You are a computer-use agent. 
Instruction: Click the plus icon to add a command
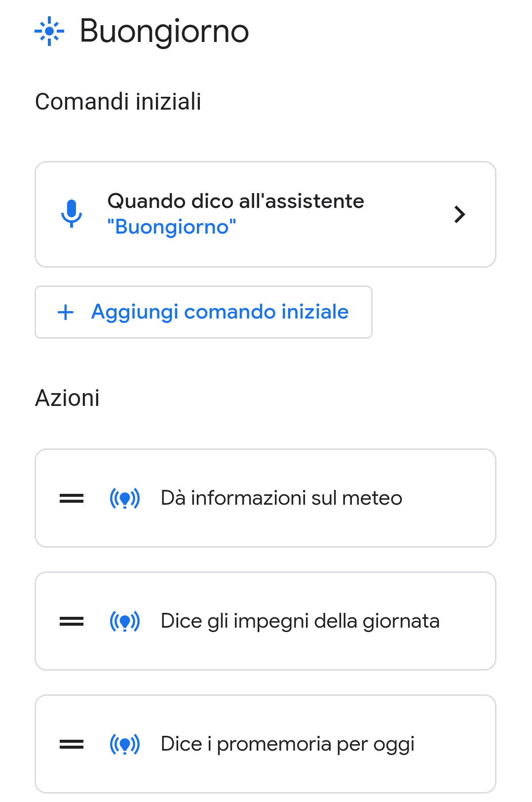tap(66, 312)
